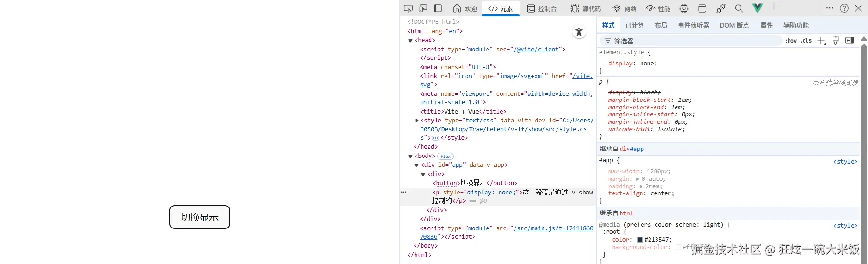Open style source link beside #app rule
This screenshot has height=264, width=868.
[x=845, y=162]
